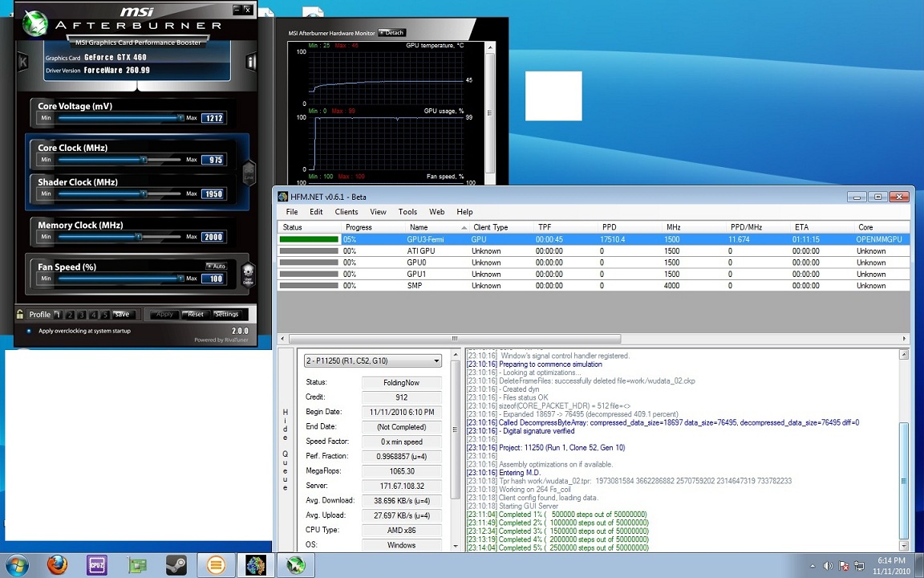Click the Core Clock slider handle
The height and width of the screenshot is (578, 924).
pos(144,160)
